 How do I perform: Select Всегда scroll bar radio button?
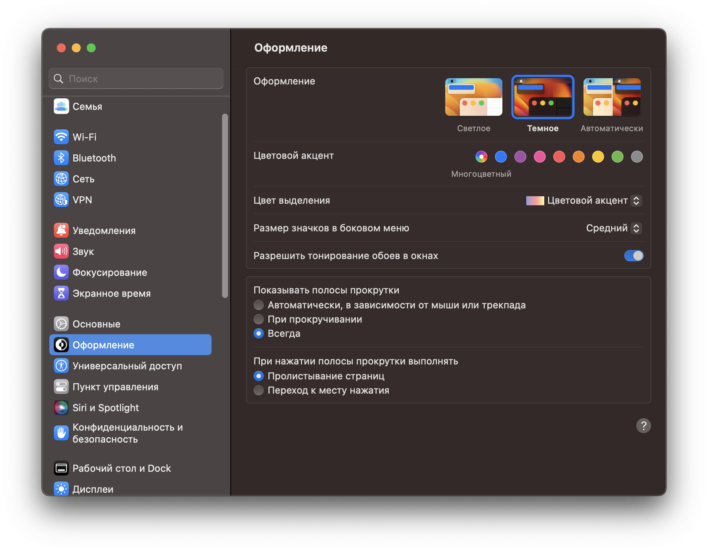[258, 333]
